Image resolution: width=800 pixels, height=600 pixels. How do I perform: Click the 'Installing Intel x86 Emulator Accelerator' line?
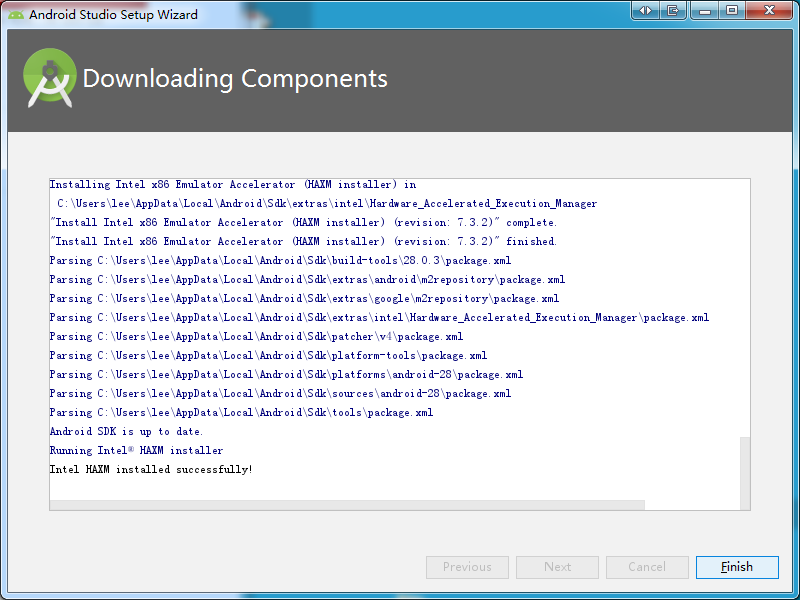tap(233, 185)
